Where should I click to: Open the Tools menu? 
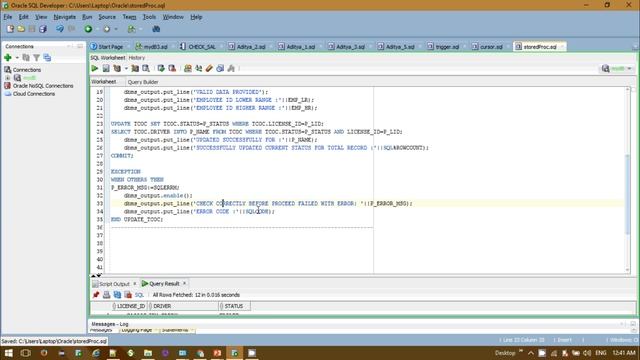coord(149,17)
